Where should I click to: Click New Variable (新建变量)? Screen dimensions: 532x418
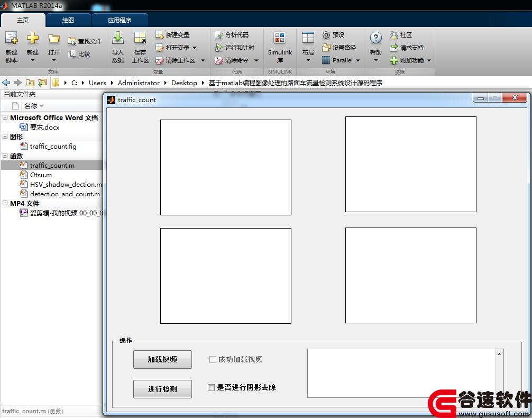172,34
